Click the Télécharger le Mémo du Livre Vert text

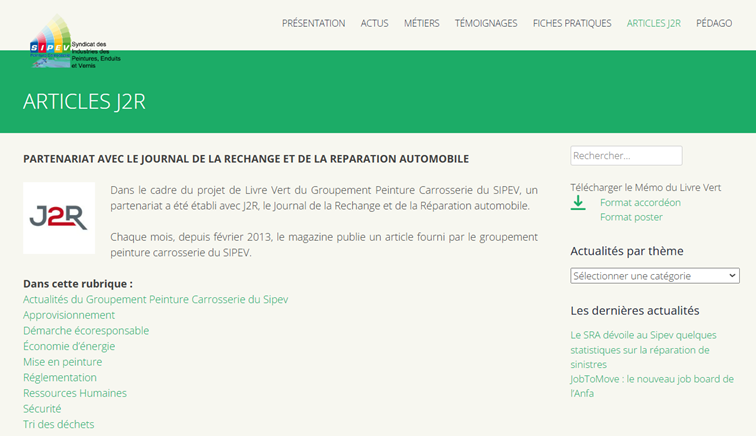coord(646,188)
